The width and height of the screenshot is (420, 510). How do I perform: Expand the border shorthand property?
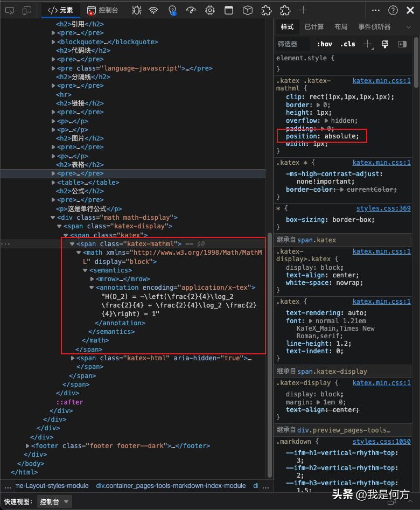point(318,104)
